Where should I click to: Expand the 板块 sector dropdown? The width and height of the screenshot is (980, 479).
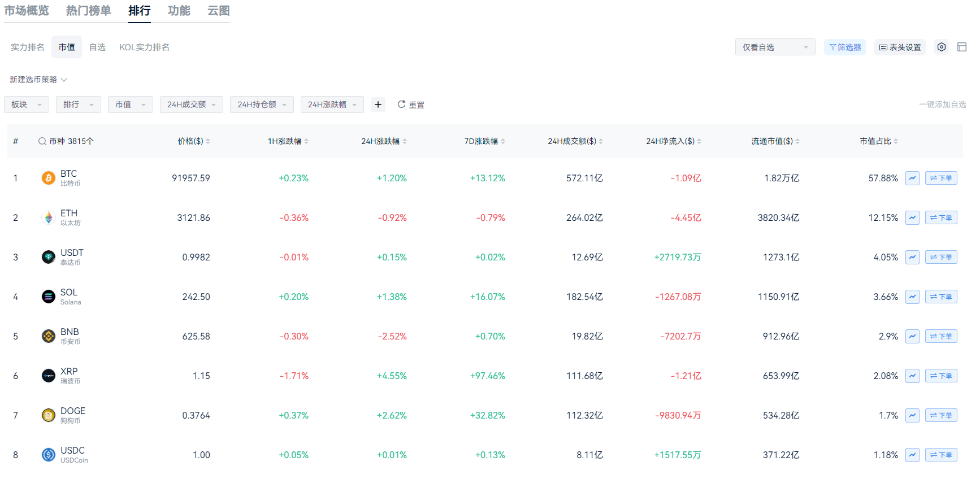point(27,104)
